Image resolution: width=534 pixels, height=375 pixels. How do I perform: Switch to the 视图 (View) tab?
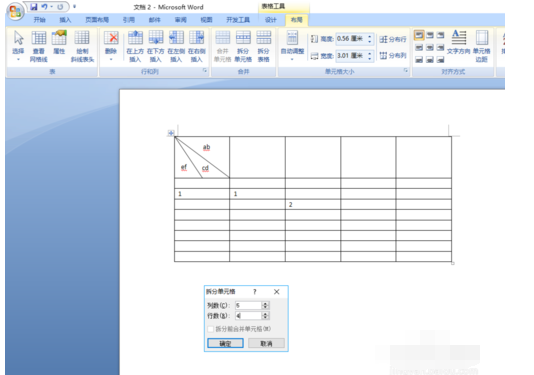click(206, 20)
